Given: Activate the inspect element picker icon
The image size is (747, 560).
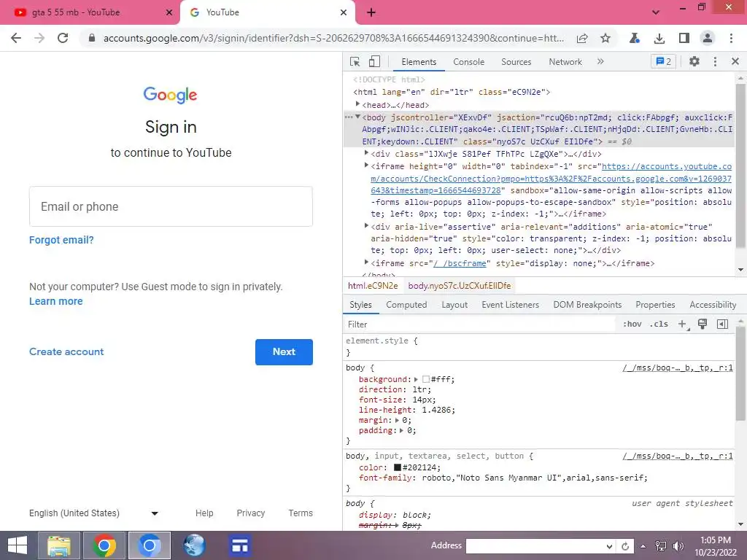Looking at the screenshot, I should 355,62.
